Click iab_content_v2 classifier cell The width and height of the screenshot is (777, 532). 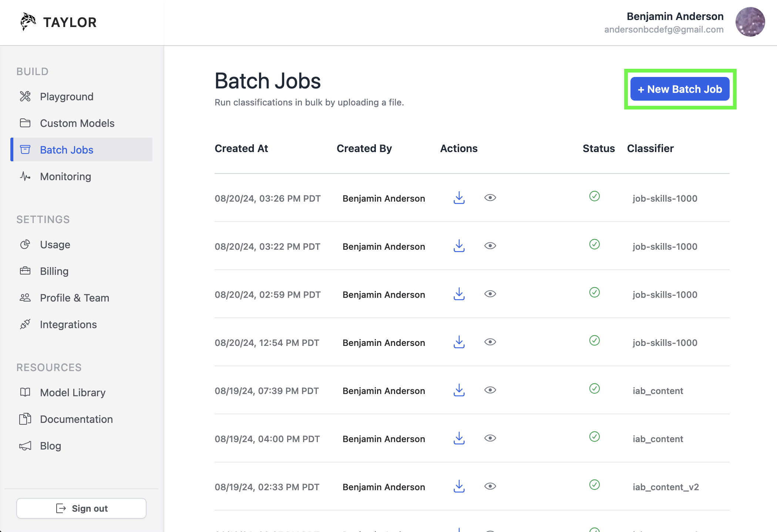pyautogui.click(x=666, y=487)
